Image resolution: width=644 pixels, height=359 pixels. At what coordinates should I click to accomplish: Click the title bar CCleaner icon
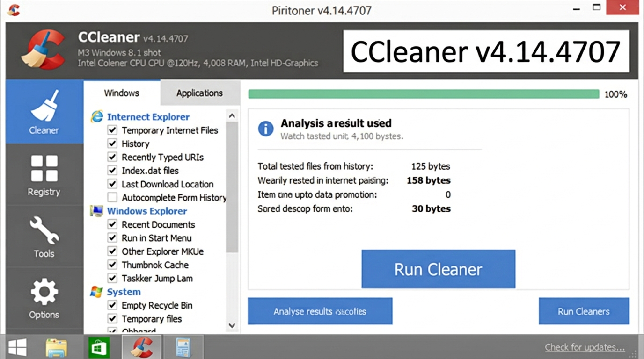[x=14, y=9]
